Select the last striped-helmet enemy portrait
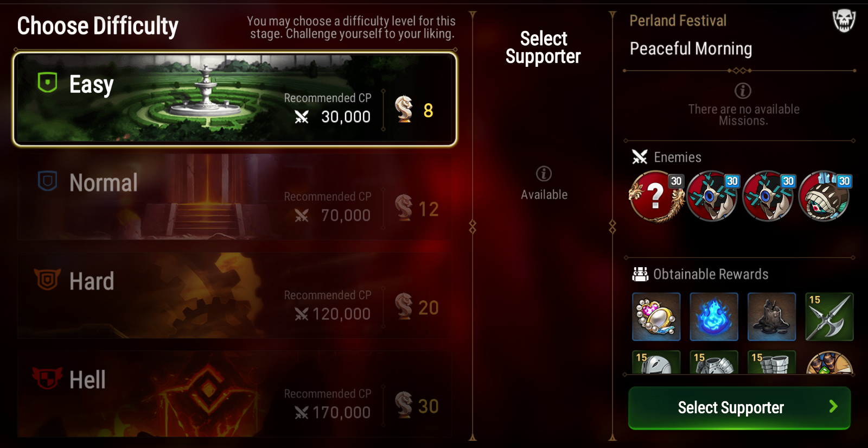 pyautogui.click(x=825, y=196)
